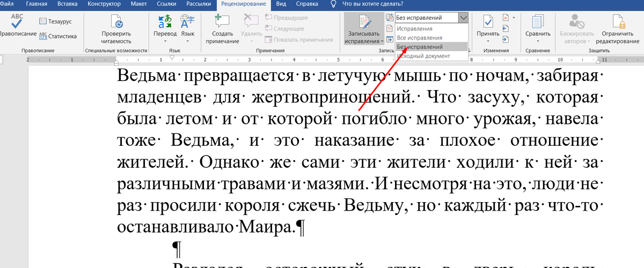644x268 pixels.
Task: Select Все исправления in the dropdown list
Action: (x=432, y=38)
